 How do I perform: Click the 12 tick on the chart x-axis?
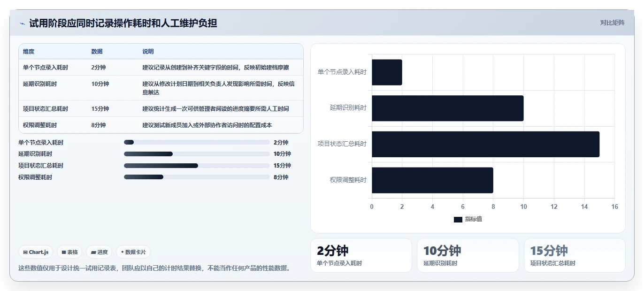pyautogui.click(x=554, y=207)
